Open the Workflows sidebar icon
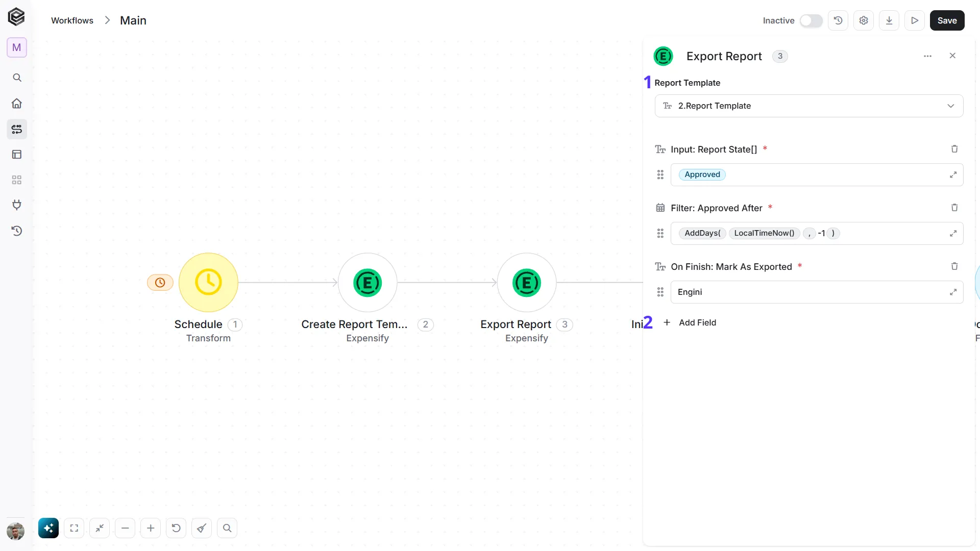The width and height of the screenshot is (980, 551). point(17,129)
